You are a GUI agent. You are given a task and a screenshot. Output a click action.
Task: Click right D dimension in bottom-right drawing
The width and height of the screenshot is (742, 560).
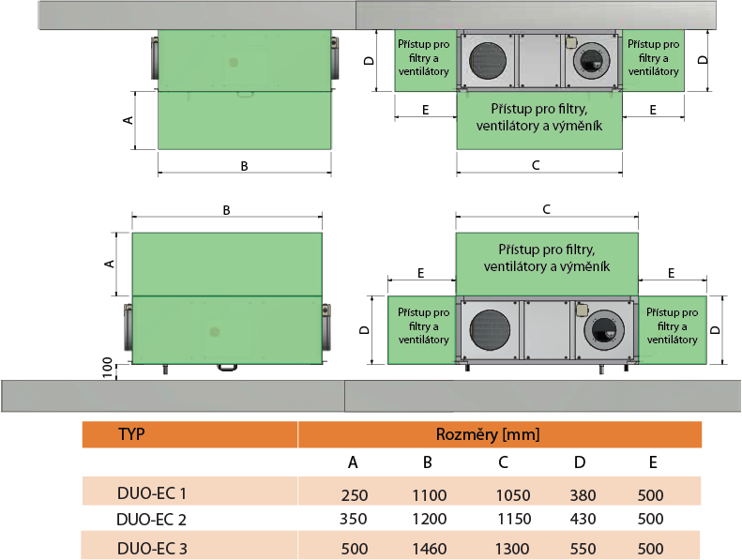point(716,330)
